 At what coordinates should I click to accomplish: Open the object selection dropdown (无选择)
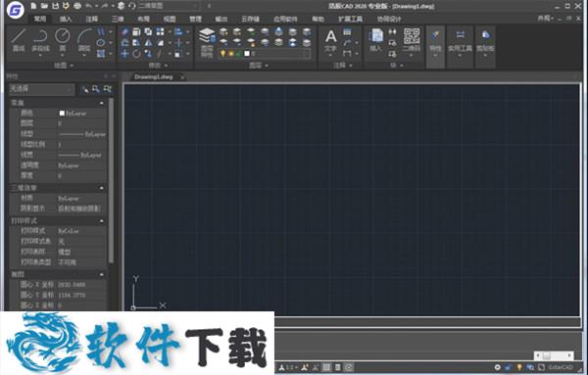[41, 89]
